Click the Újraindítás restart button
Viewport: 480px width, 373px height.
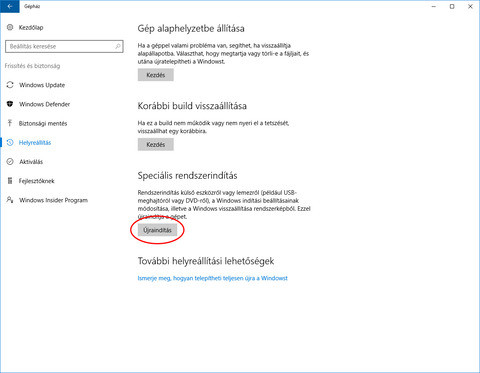pyautogui.click(x=157, y=230)
